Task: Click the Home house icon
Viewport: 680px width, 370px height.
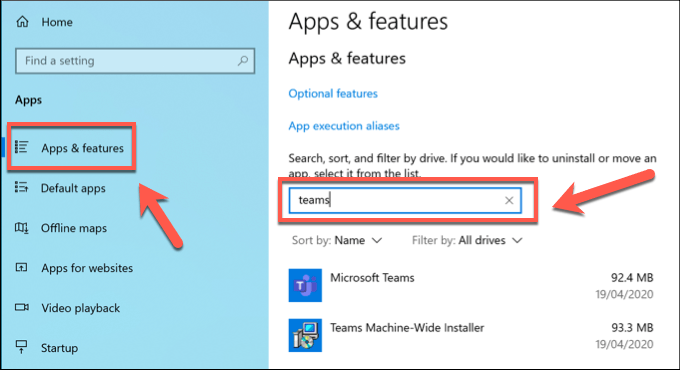Action: coord(22,22)
